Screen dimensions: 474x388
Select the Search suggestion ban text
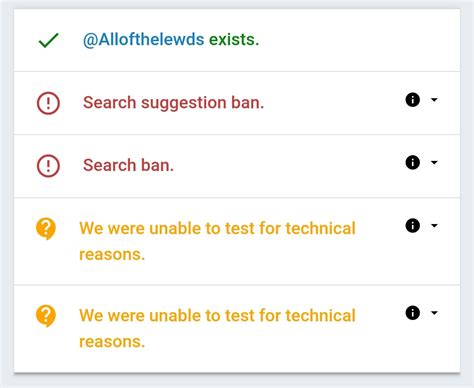click(173, 103)
